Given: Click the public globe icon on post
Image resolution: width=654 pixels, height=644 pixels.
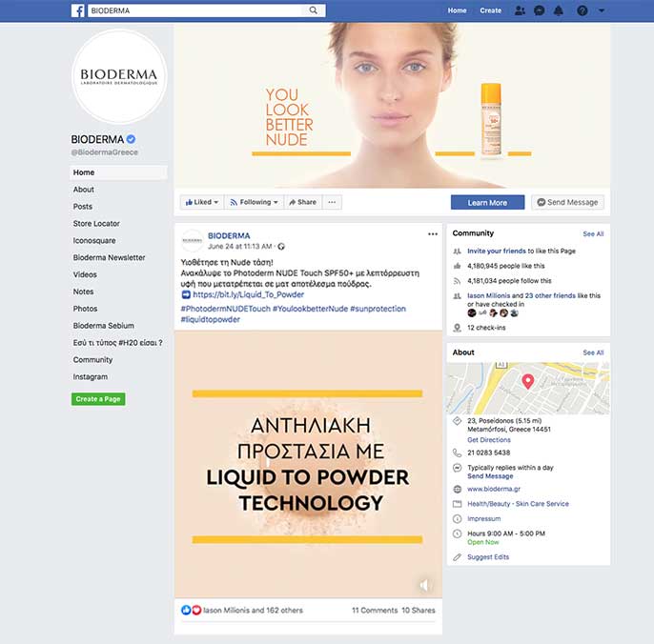Looking at the screenshot, I should coord(281,247).
